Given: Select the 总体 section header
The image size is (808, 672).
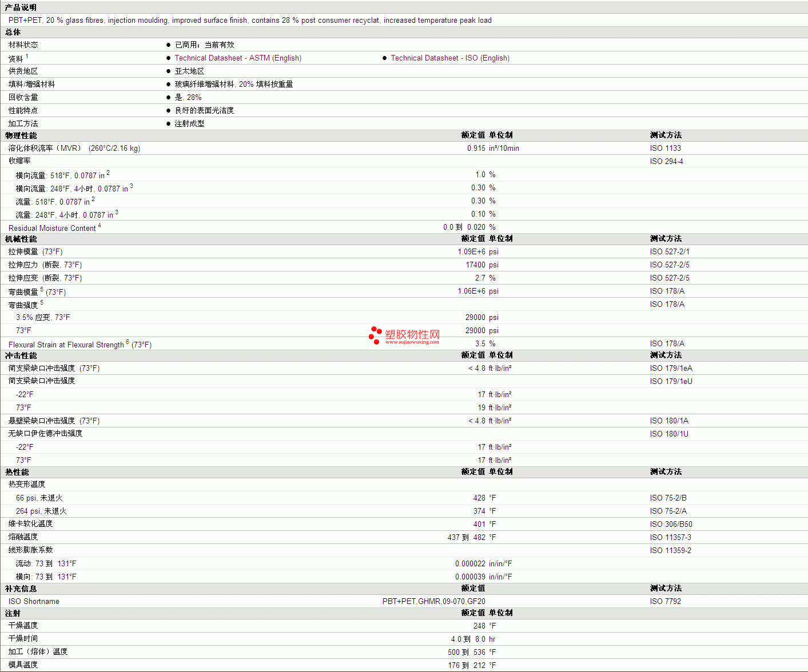Looking at the screenshot, I should click(x=13, y=32).
